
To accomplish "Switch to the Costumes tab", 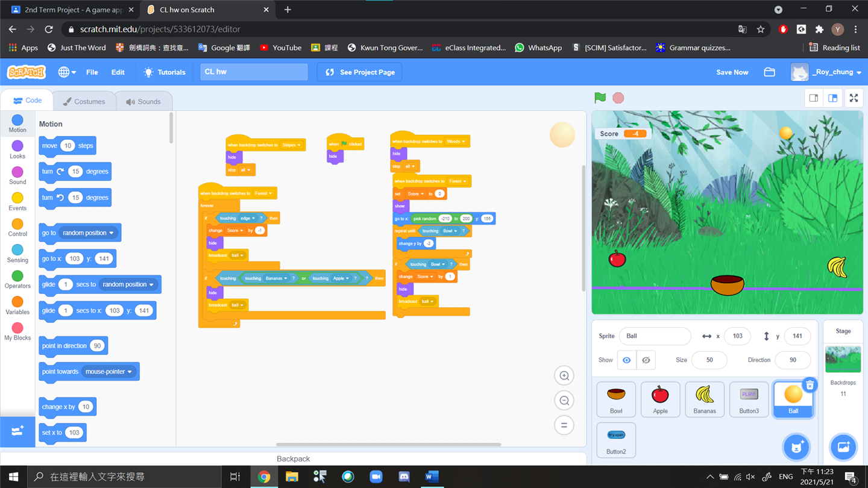I will [84, 102].
